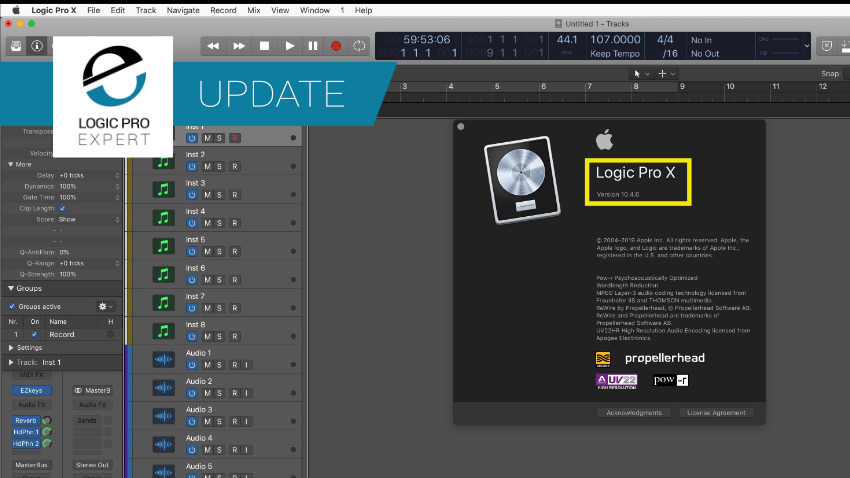This screenshot has width=850, height=478.
Task: Click the Audio 4 track waveform icon
Action: click(x=163, y=444)
